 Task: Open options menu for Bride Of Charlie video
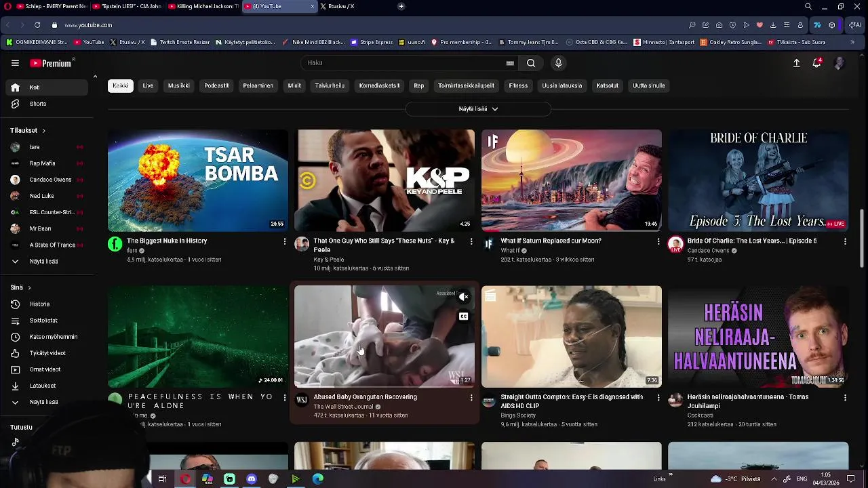845,241
